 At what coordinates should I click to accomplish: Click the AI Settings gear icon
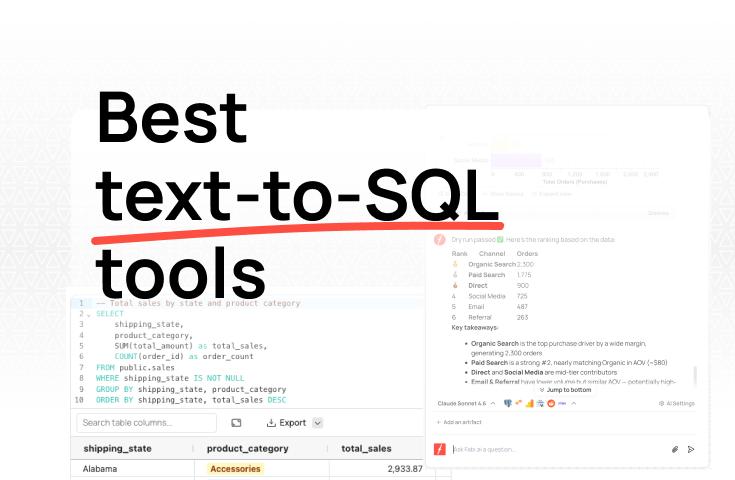pos(661,403)
